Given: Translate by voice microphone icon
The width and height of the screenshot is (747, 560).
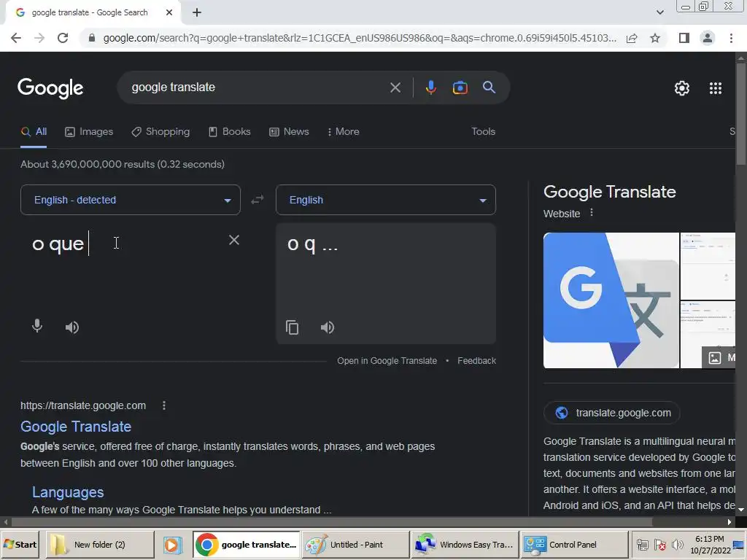Looking at the screenshot, I should [37, 327].
